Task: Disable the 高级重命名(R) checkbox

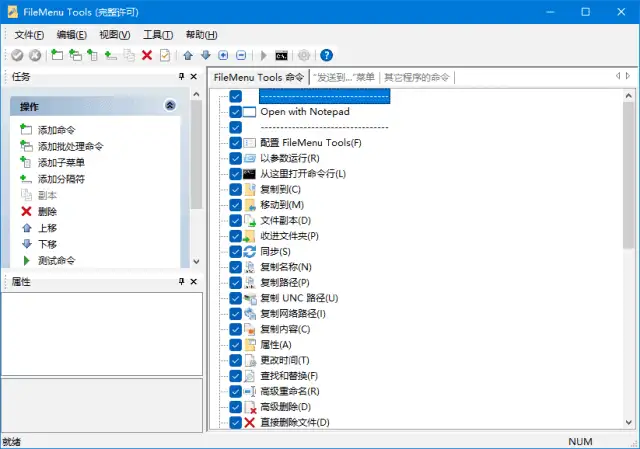Action: 236,391
